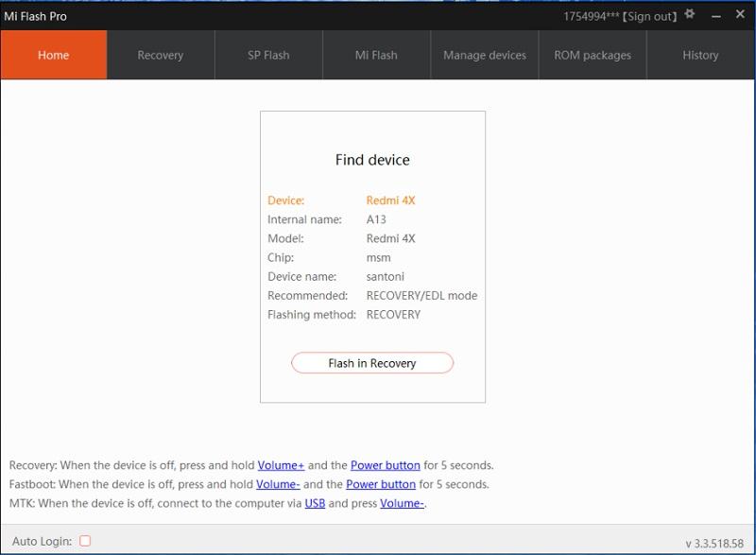
Task: View the History tab
Action: [x=700, y=55]
